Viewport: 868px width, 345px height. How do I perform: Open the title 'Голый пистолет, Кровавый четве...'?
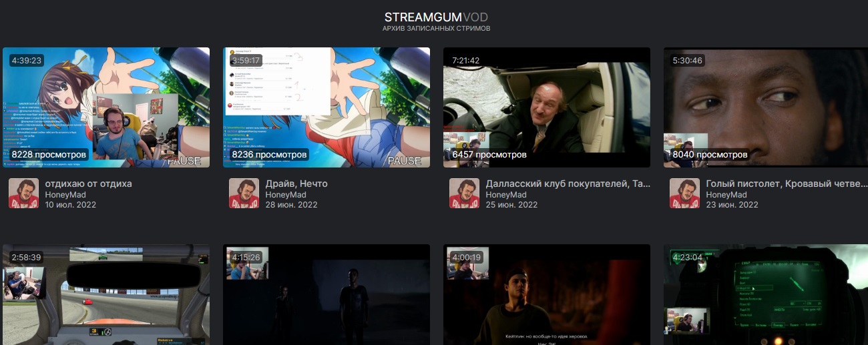pyautogui.click(x=787, y=184)
